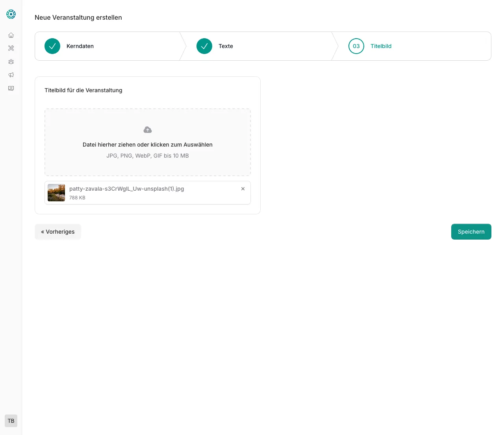
Task: Click the Speichern button
Action: tap(471, 232)
